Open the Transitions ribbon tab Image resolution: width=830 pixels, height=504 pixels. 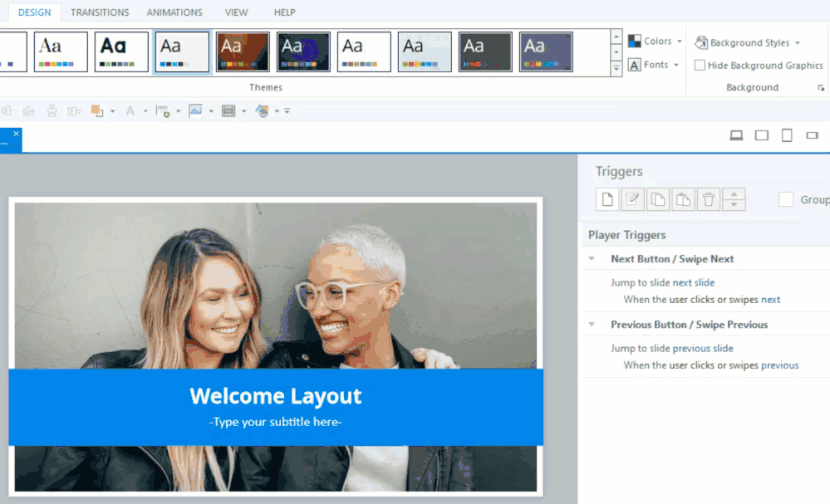coord(100,12)
